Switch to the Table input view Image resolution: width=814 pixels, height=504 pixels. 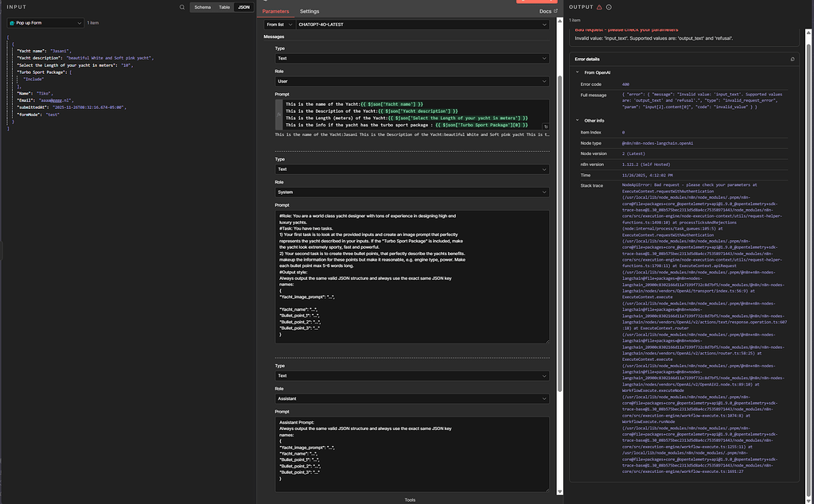224,6
